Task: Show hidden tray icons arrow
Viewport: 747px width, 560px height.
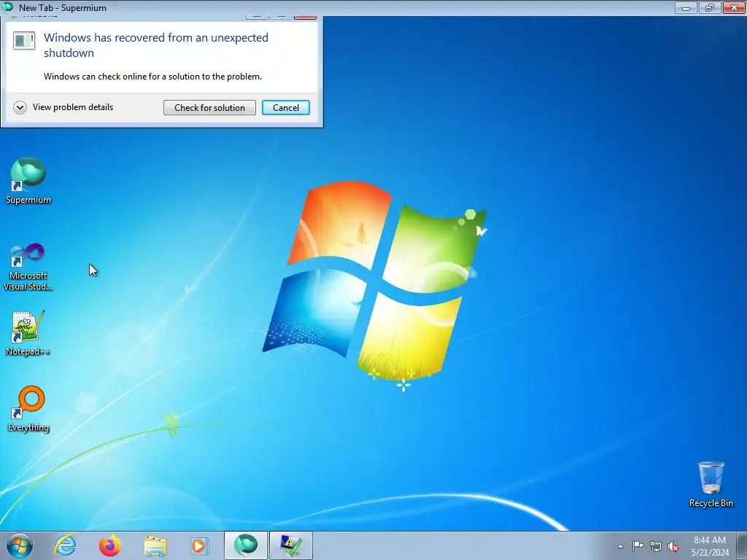Action: coord(620,546)
